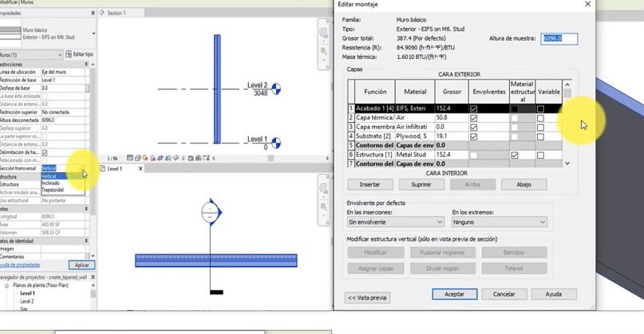644x334 pixels.
Task: Click zoom tool in Section 1 navigation bar
Action: 324,52
